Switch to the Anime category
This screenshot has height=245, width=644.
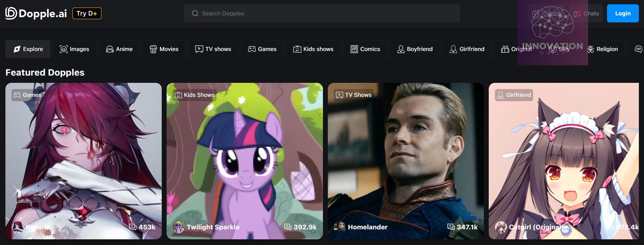[x=119, y=49]
